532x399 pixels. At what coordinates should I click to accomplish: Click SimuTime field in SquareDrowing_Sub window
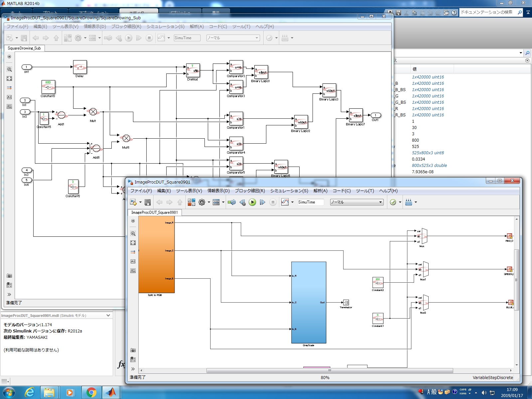[x=187, y=38]
